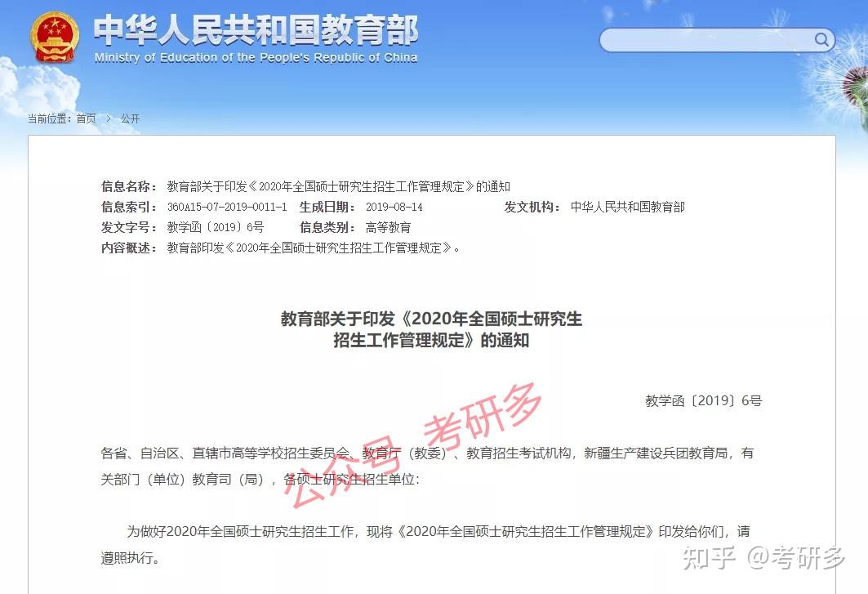
Task: Click the 发文字号 metadata value
Action: (x=216, y=228)
